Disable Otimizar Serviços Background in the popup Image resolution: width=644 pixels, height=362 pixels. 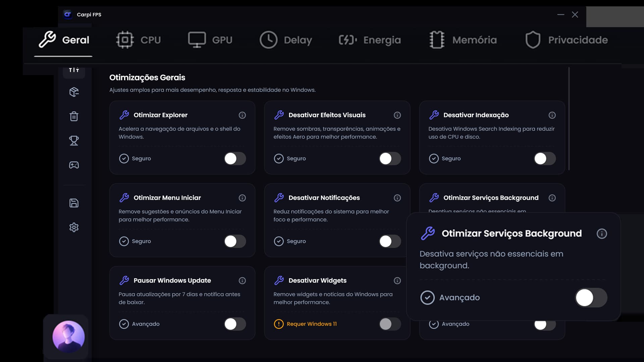(591, 297)
